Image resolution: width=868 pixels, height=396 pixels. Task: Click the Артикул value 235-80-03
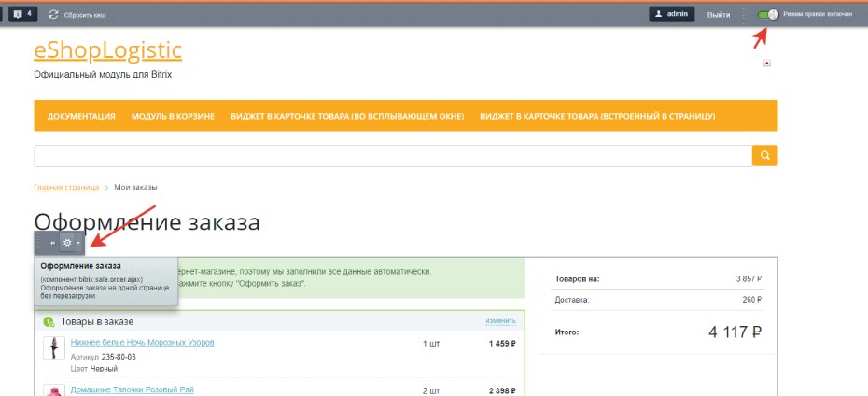pos(119,357)
